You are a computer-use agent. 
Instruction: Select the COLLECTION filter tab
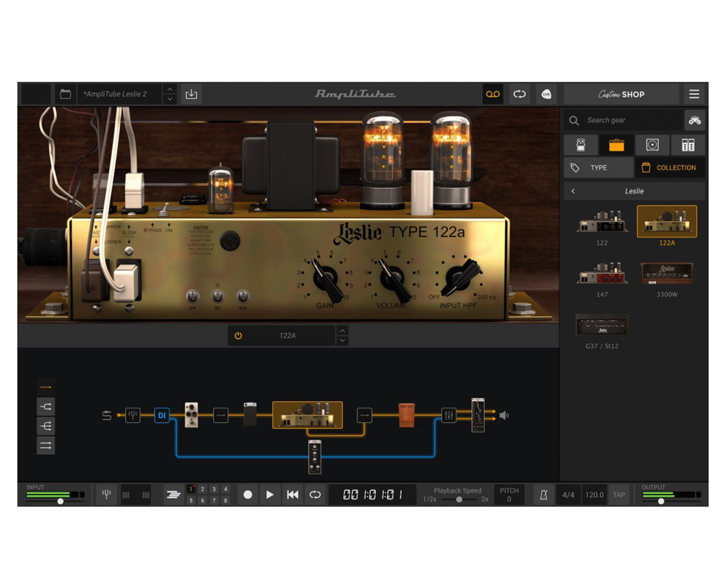click(670, 168)
